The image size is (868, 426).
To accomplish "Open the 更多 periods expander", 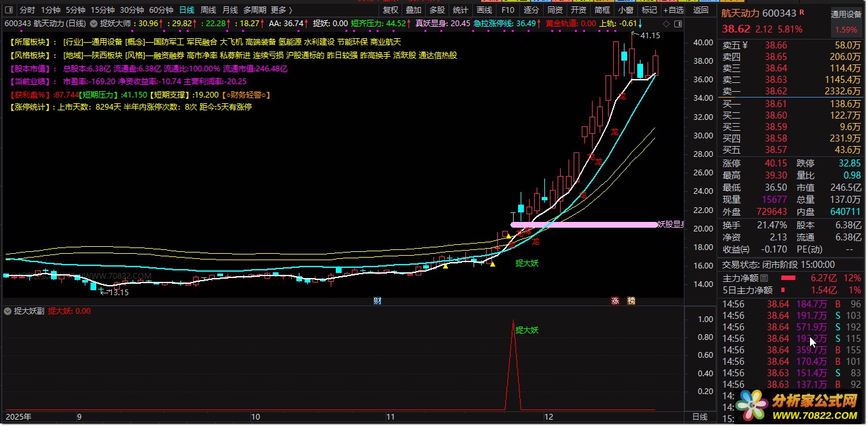I will click(x=282, y=10).
